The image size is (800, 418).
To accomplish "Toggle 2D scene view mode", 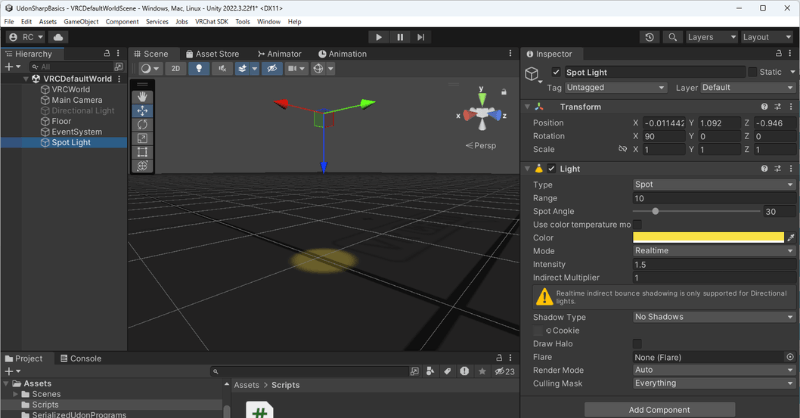I will pos(176,68).
